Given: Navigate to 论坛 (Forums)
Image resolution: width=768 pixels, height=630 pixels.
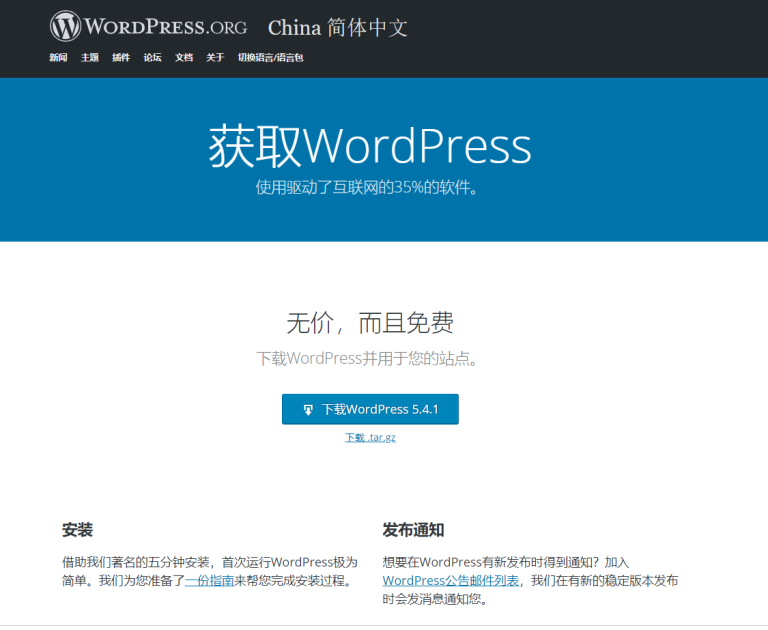Looking at the screenshot, I should click(152, 58).
